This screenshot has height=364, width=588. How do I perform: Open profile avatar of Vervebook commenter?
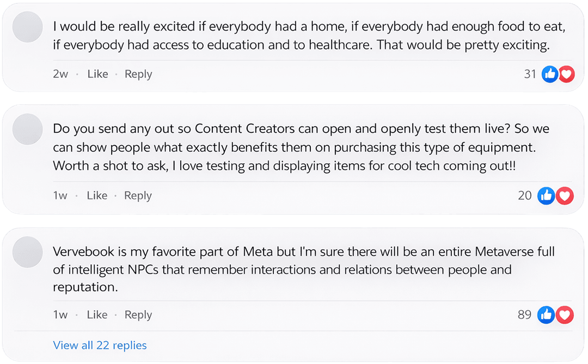27,252
